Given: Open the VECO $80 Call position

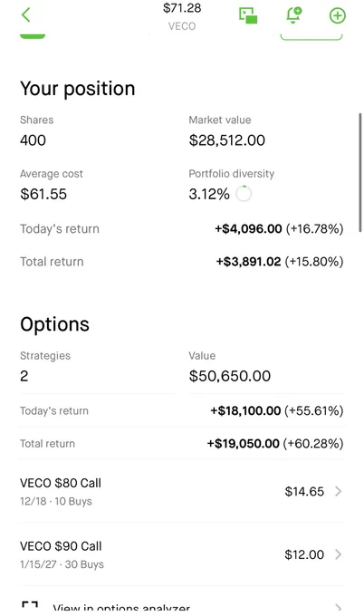Looking at the screenshot, I should (x=181, y=492).
